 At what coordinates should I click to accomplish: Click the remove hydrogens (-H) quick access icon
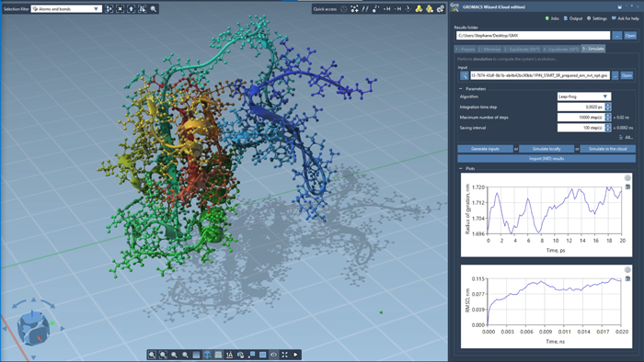point(397,8)
